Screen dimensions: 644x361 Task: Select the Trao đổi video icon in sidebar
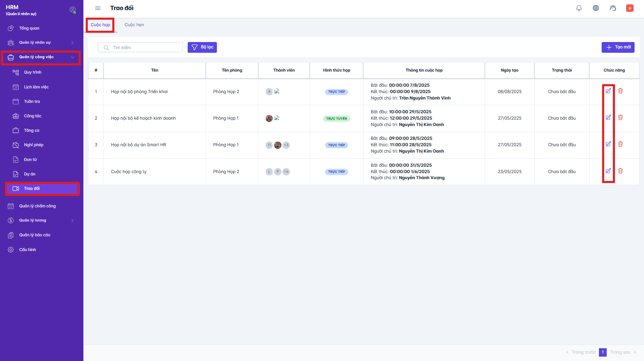click(x=15, y=189)
